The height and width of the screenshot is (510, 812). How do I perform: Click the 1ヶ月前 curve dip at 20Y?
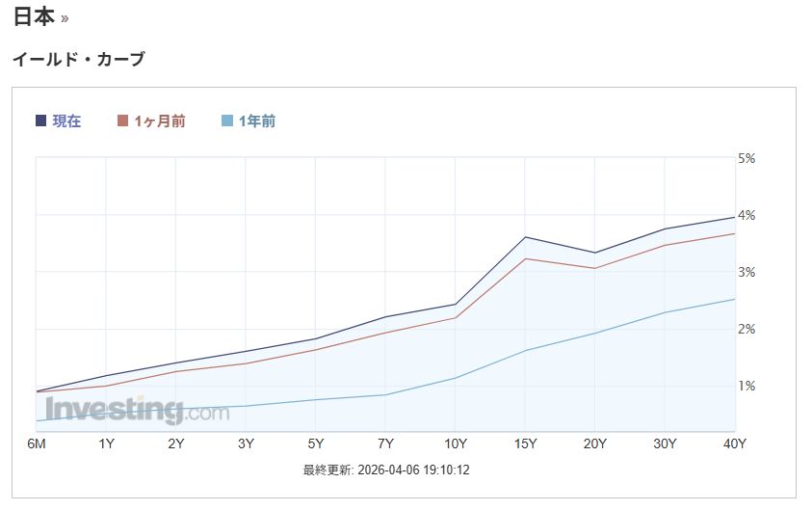[x=594, y=268]
